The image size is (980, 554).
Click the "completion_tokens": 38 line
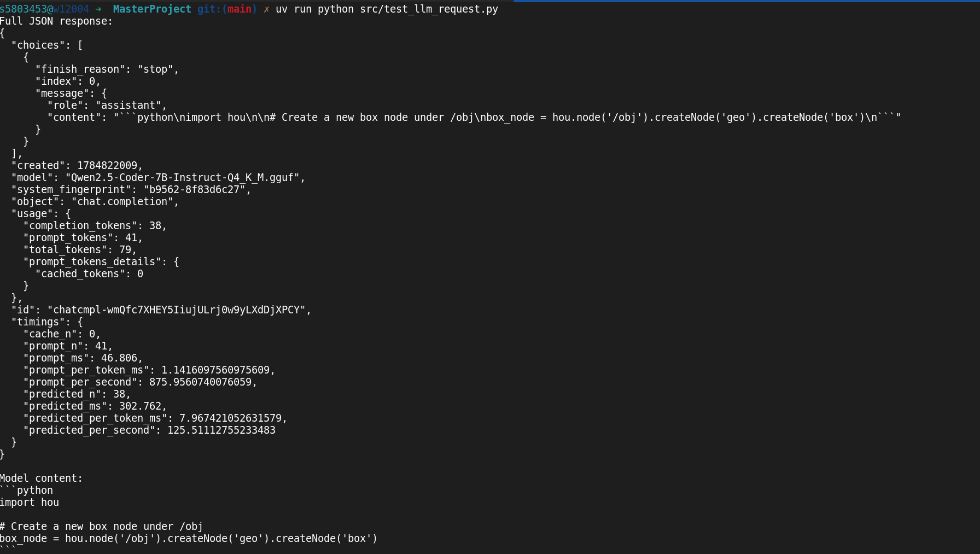(95, 226)
